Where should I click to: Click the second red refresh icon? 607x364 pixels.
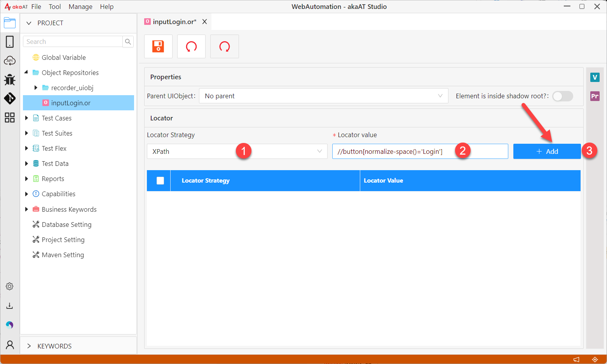pos(225,46)
